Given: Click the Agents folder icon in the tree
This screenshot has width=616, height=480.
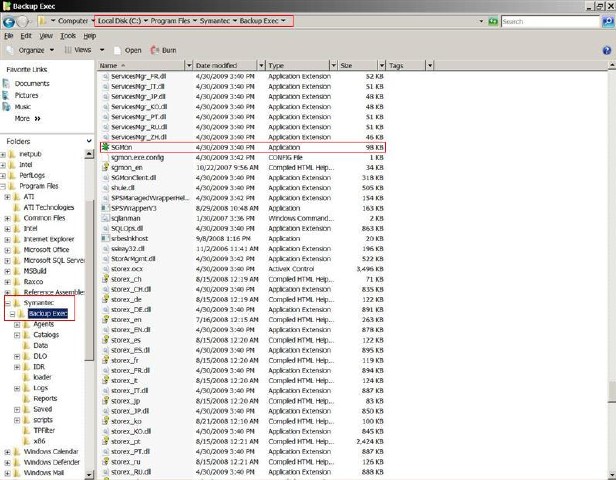Looking at the screenshot, I should click(x=26, y=324).
